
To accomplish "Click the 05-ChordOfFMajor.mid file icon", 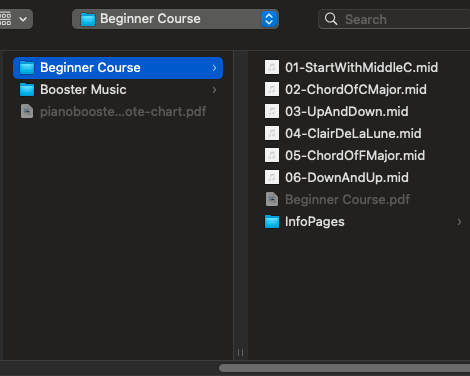I will (272, 155).
